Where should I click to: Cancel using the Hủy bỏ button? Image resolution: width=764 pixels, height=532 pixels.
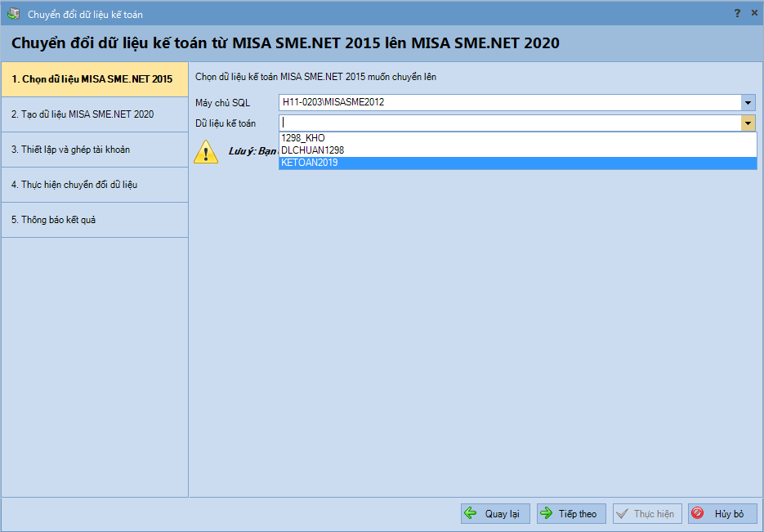(722, 513)
